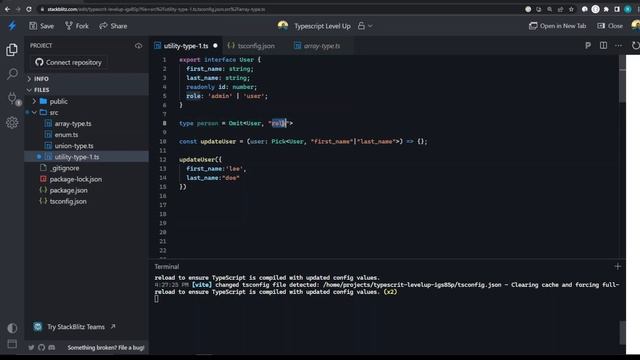Viewport: 640px width, 360px height.
Task: Switch to tsconfig.json editor tab
Action: tap(251, 46)
